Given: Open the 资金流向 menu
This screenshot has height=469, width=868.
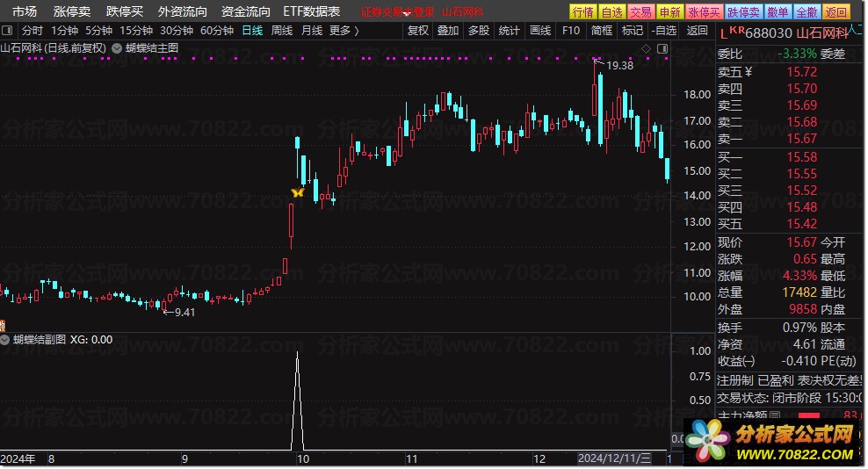Looking at the screenshot, I should 246,11.
